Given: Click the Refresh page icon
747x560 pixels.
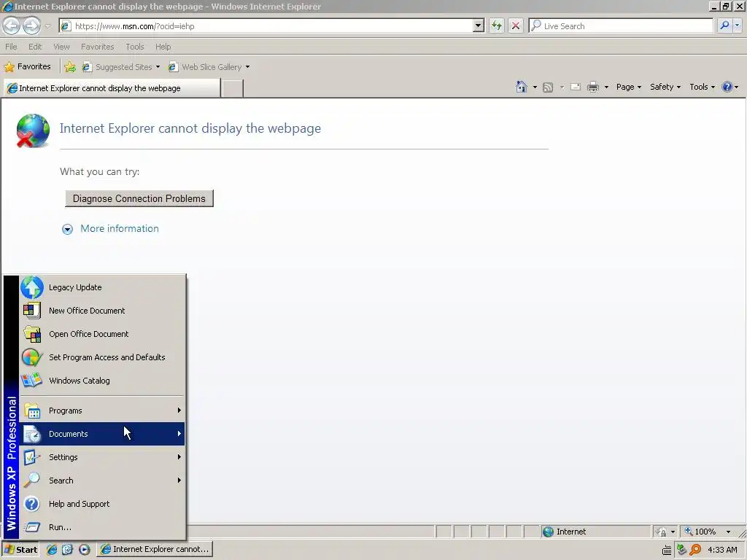Looking at the screenshot, I should click(x=496, y=26).
